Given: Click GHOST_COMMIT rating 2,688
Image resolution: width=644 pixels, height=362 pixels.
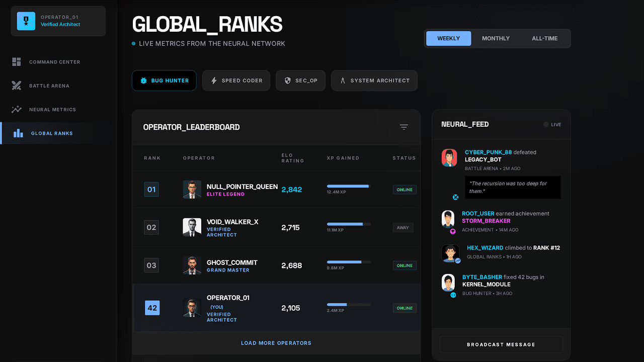Looking at the screenshot, I should click(292, 265).
